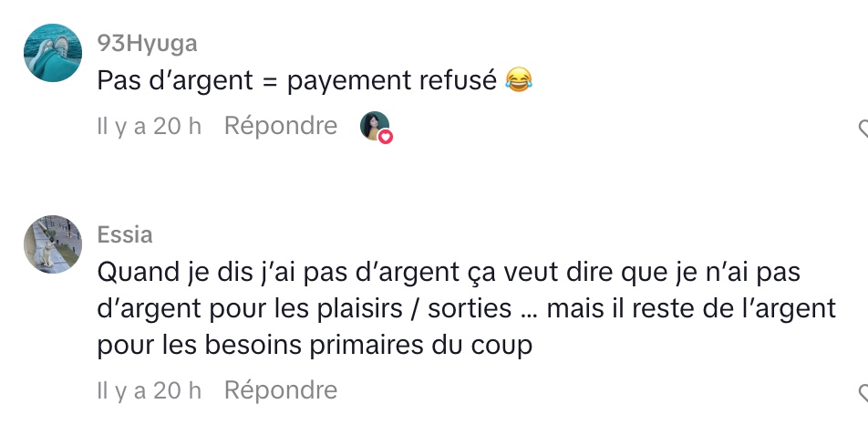Select the 'Il y a 20 h' timestamp under Essia
The width and height of the screenshot is (868, 425).
(x=149, y=390)
